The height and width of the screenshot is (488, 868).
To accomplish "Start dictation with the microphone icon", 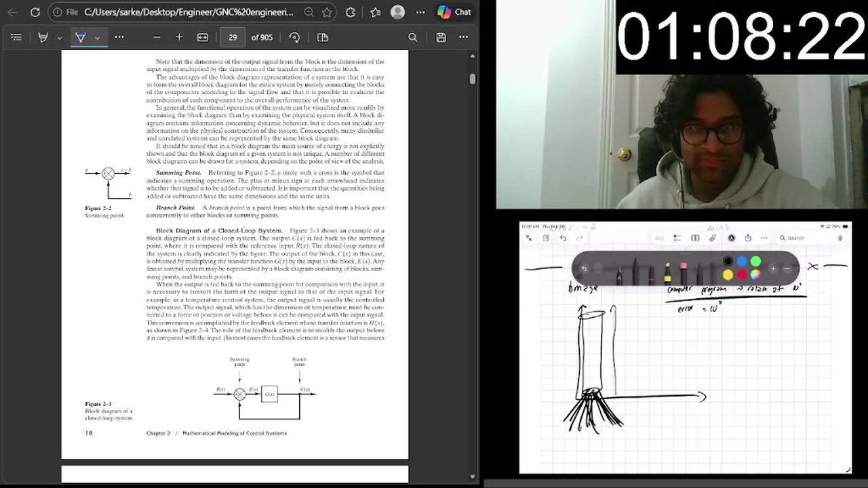I will pyautogui.click(x=840, y=238).
